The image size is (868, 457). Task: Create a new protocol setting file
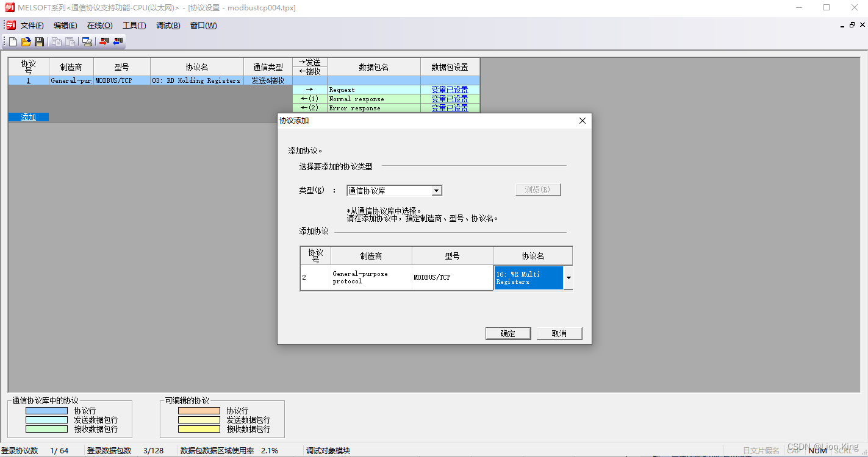pos(12,41)
